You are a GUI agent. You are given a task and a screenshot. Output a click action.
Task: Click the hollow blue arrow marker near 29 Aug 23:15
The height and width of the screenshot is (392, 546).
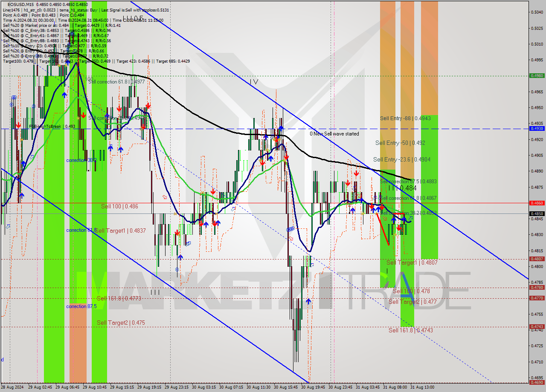tap(188, 244)
